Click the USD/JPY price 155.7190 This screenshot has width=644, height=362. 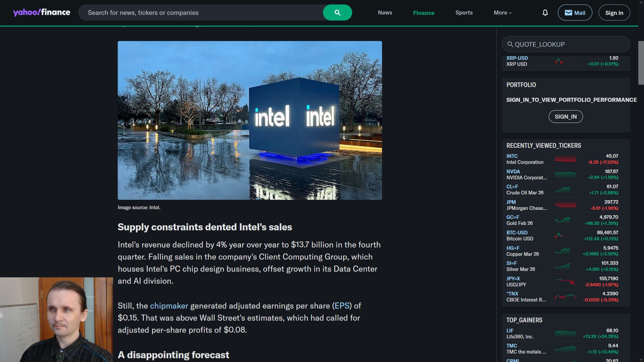[608, 279]
